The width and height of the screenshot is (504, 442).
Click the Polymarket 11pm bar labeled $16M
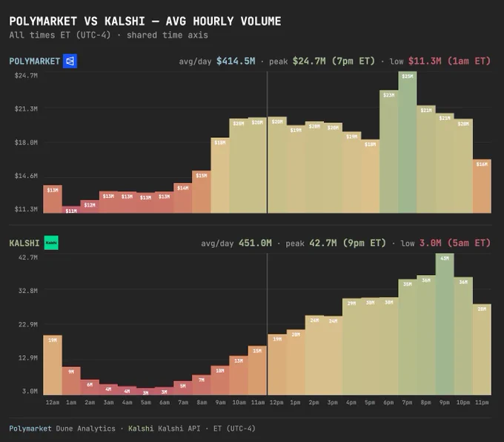pos(482,186)
